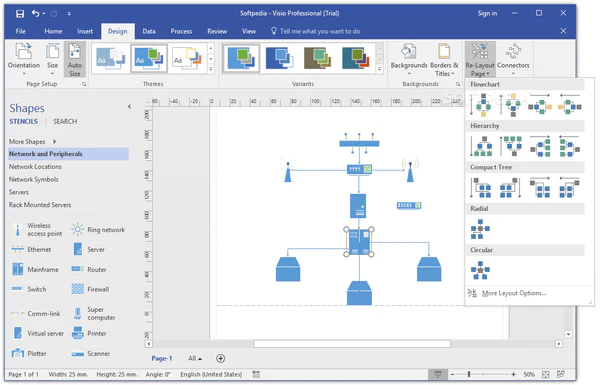Open the Orientation page setup tool
600x385 pixels.
[x=24, y=59]
